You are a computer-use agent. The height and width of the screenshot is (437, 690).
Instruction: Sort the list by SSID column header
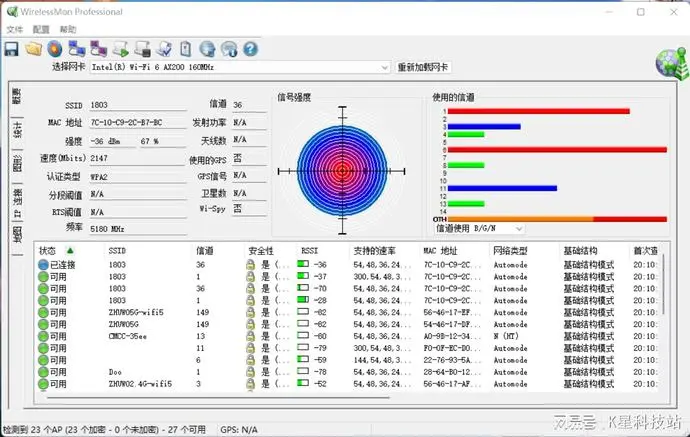[x=117, y=250]
